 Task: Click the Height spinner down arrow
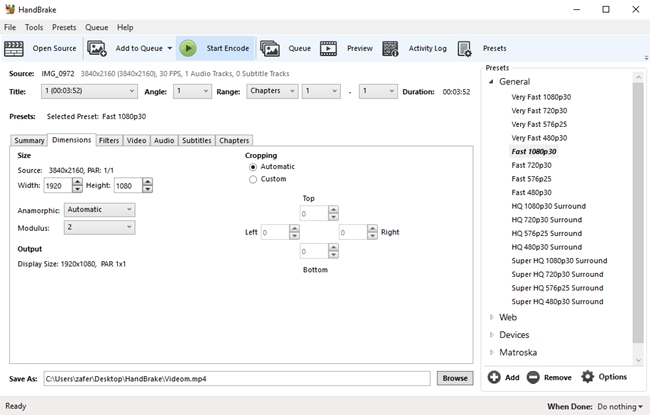pyautogui.click(x=148, y=189)
